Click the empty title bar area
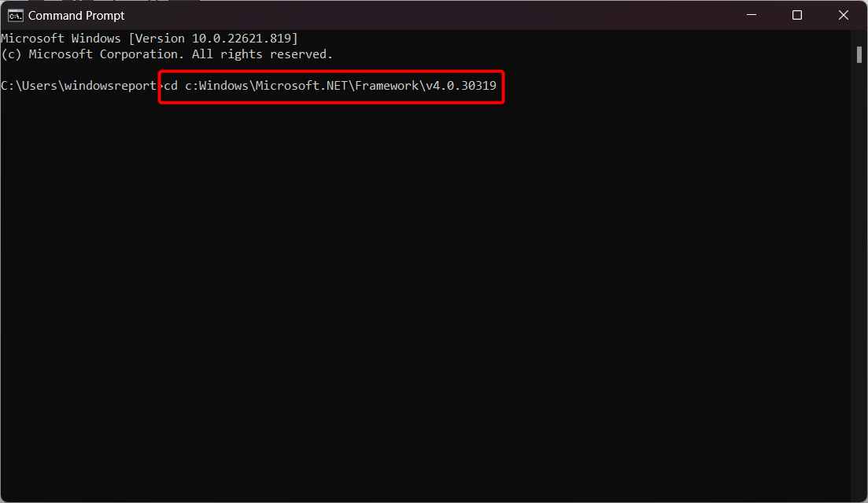Screen dimensions: 868x503 [427, 15]
